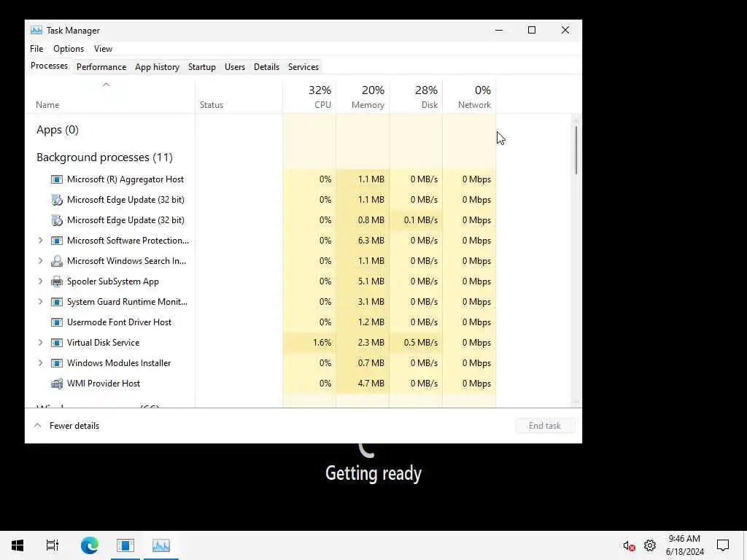The width and height of the screenshot is (747, 560).
Task: Collapse view using the Fewer details chevron
Action: (38, 426)
